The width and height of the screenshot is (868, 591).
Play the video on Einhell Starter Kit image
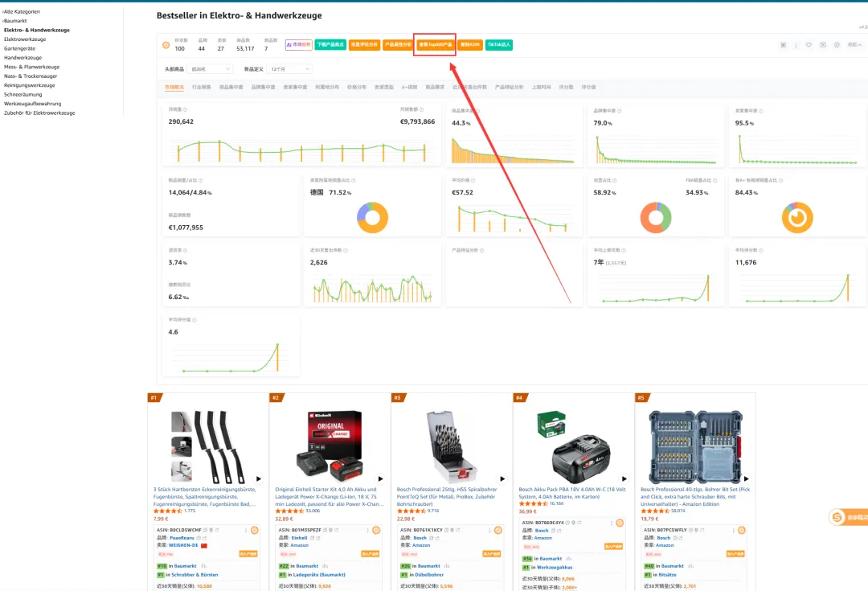[380, 478]
